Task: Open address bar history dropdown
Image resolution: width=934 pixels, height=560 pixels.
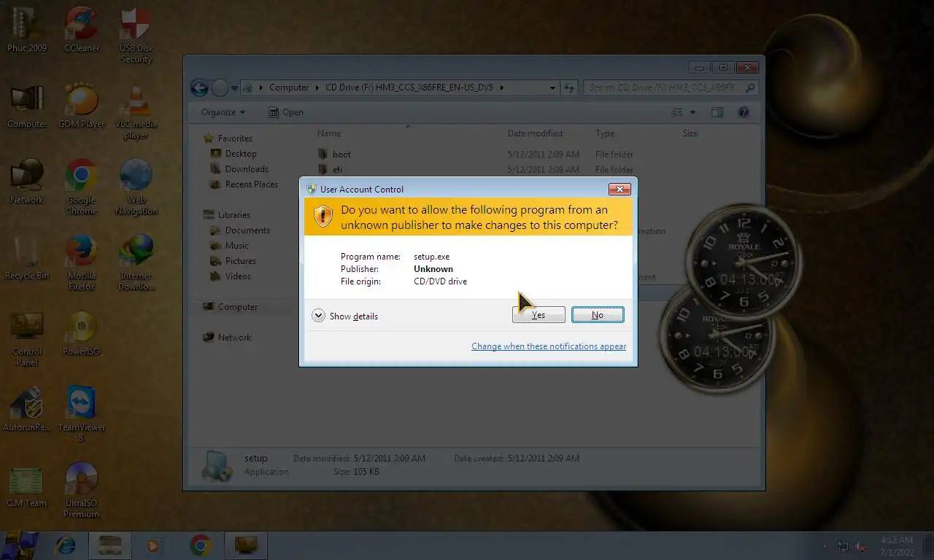Action: pyautogui.click(x=552, y=87)
